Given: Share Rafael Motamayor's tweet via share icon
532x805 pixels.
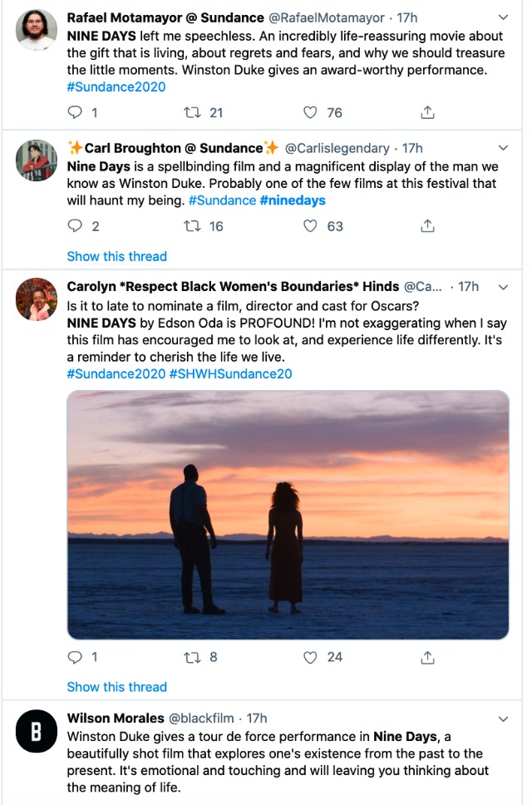Looking at the screenshot, I should click(427, 112).
